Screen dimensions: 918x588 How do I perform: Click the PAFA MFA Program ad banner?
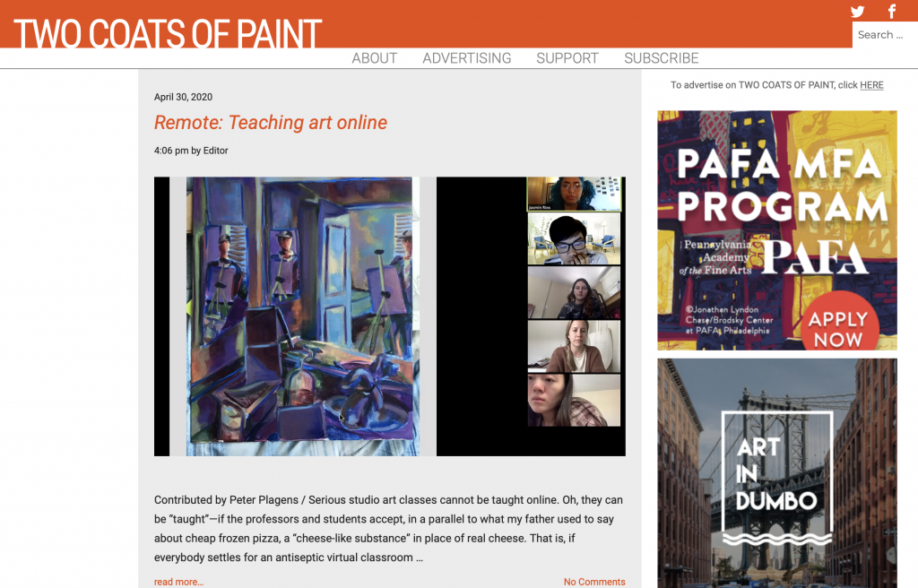(x=776, y=230)
